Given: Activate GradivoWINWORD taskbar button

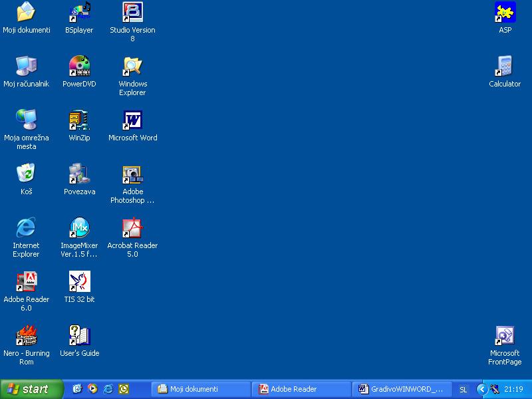Looking at the screenshot, I should (402, 389).
